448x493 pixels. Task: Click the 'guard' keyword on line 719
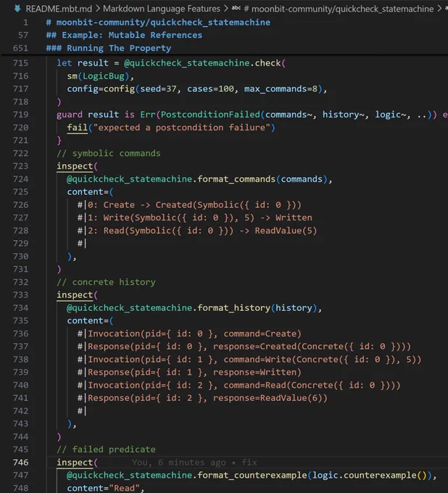coord(70,115)
